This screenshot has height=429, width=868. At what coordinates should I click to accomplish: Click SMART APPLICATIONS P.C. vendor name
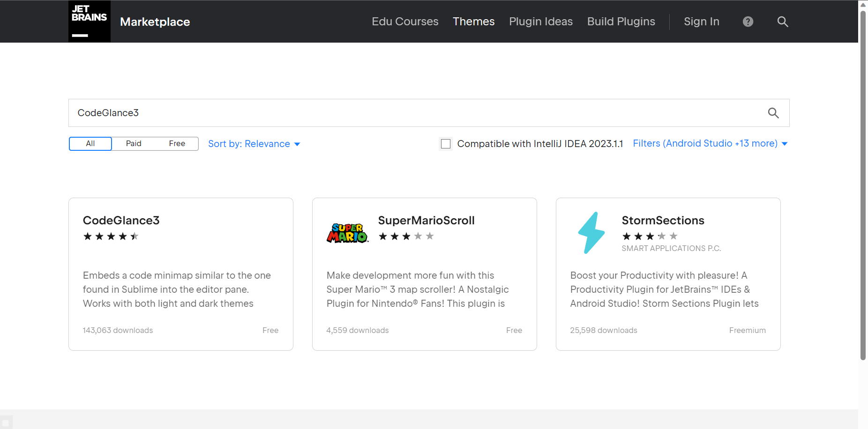click(x=671, y=248)
